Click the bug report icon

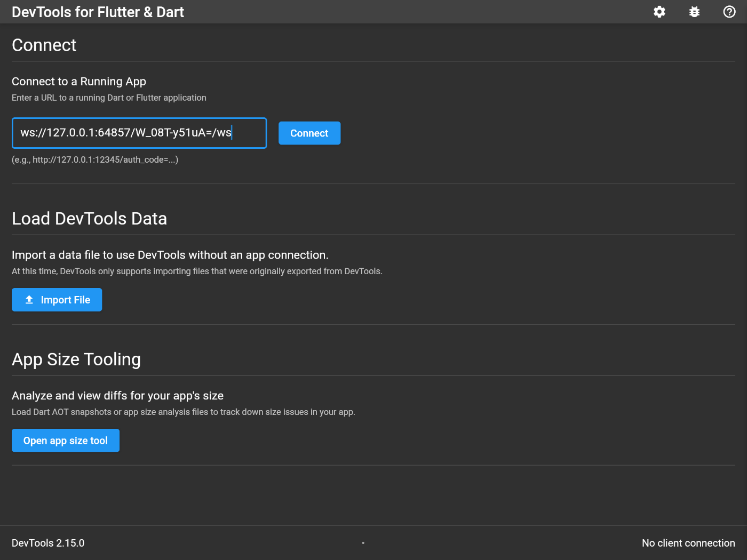(694, 12)
